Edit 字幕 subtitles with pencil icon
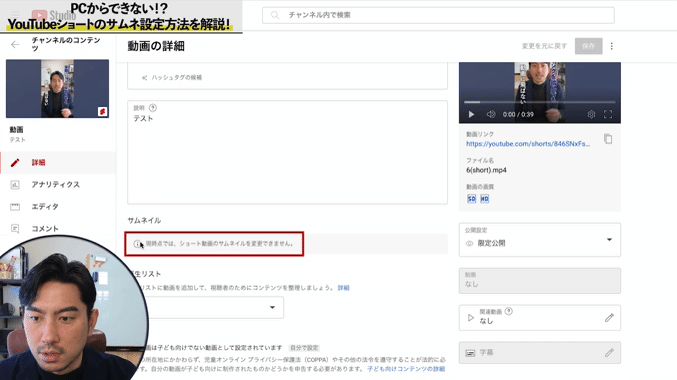677x380 pixels. pos(609,353)
